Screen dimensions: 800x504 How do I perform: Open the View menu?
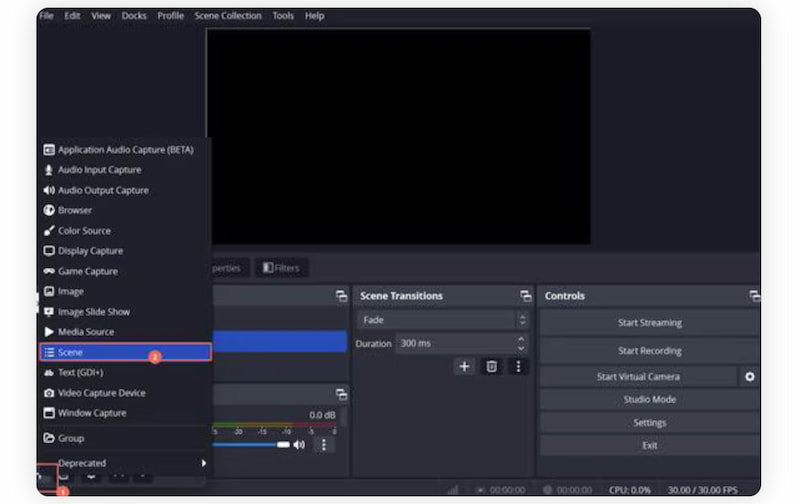pyautogui.click(x=101, y=16)
